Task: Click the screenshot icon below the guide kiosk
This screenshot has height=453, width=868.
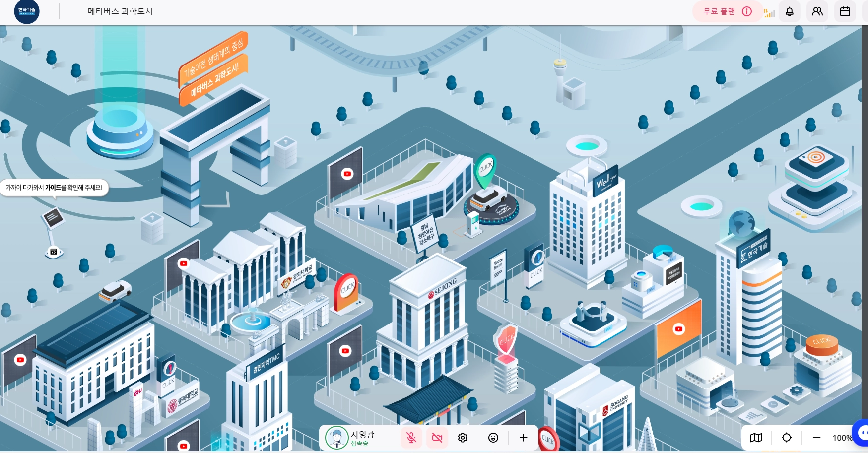Action: pyautogui.click(x=54, y=252)
